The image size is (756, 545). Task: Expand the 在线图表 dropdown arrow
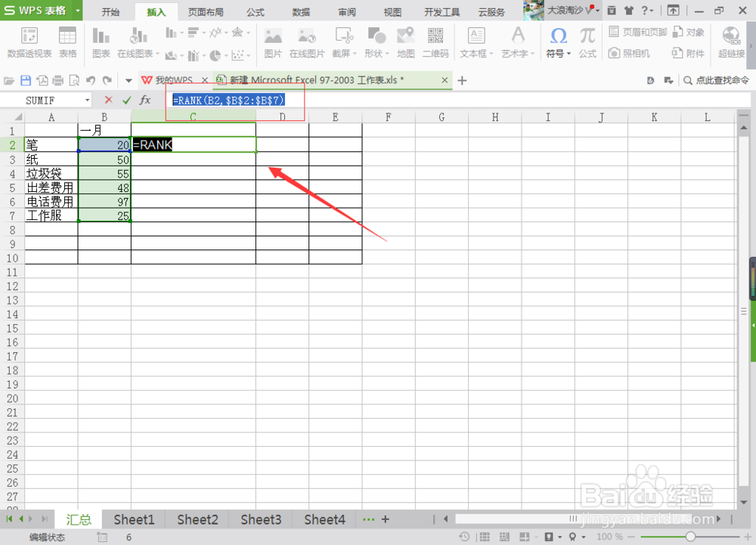pos(157,54)
